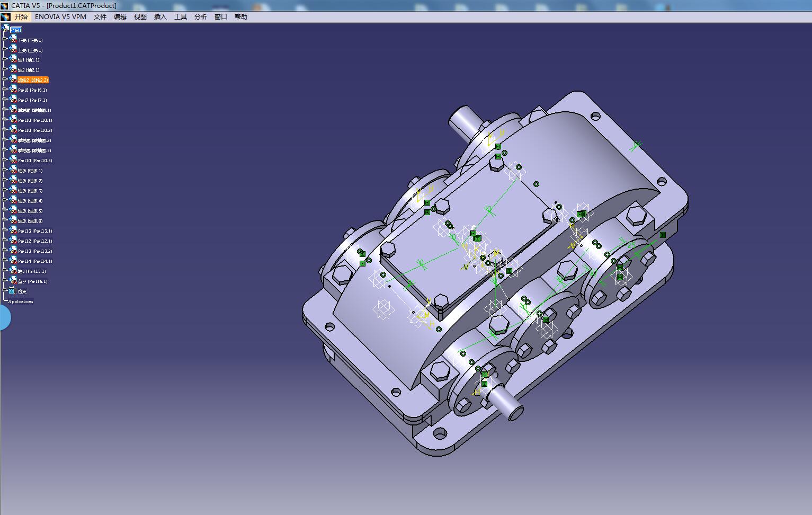Screen dimensions: 812x515
Task: Select the 上壳 part icon in the tree
Action: pyautogui.click(x=13, y=50)
